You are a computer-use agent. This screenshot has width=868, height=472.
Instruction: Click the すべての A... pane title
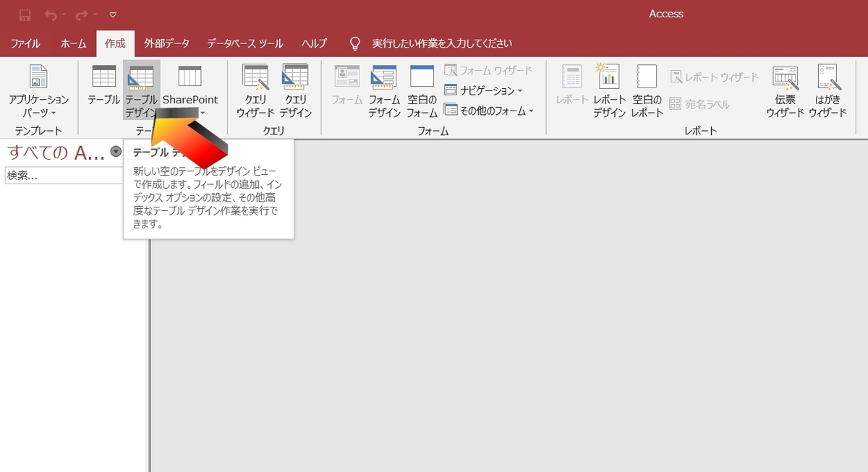pos(56,151)
